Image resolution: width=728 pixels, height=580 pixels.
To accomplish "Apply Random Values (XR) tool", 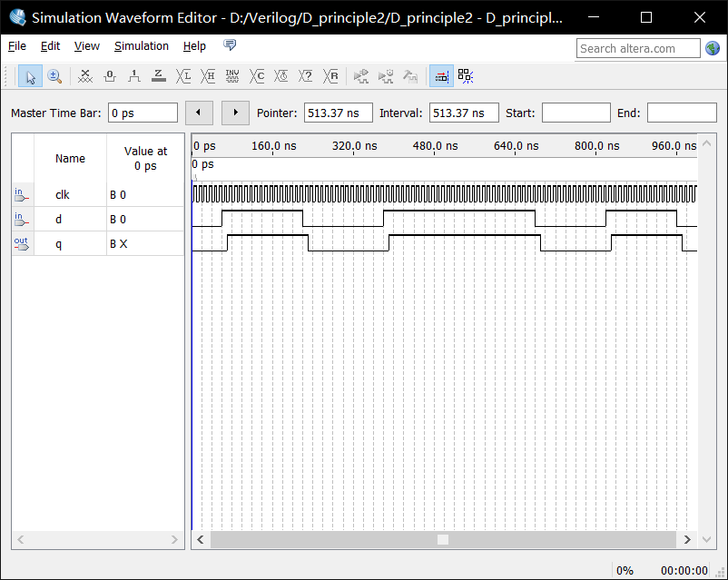I will tap(330, 76).
